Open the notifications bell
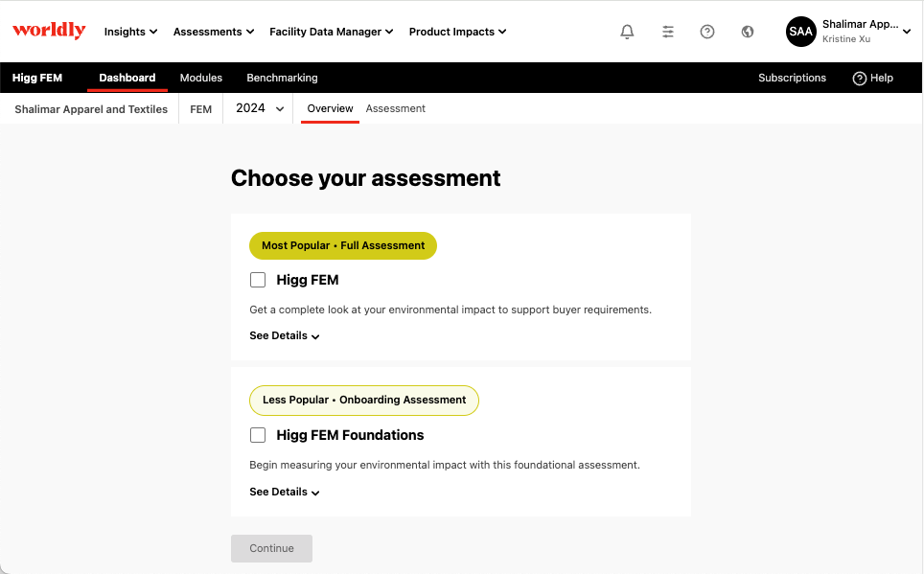Image resolution: width=924 pixels, height=574 pixels. point(627,32)
